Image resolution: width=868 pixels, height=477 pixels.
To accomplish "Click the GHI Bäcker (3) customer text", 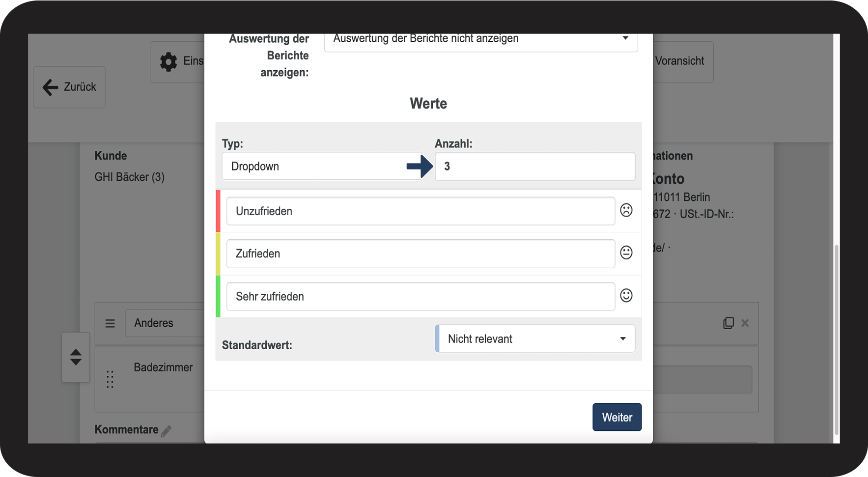I will (130, 177).
